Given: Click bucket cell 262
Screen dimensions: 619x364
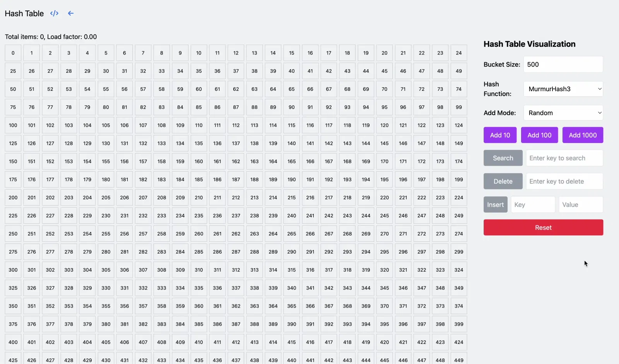Looking at the screenshot, I should click(236, 234).
